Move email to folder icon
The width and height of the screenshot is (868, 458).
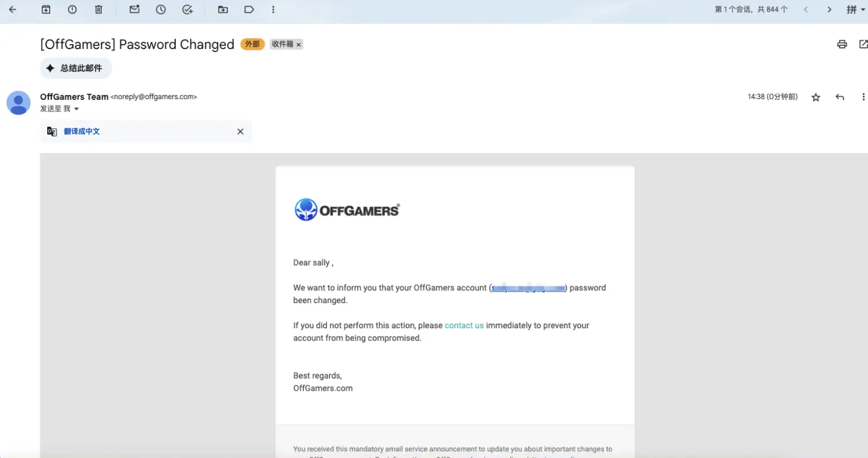click(223, 10)
